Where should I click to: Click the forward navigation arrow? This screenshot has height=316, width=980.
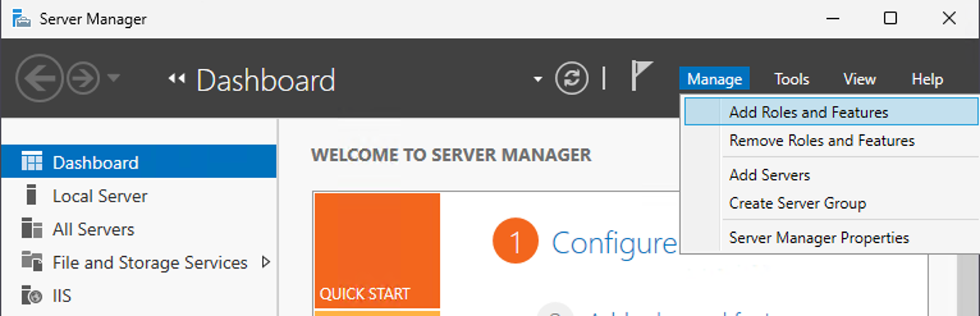click(x=83, y=79)
